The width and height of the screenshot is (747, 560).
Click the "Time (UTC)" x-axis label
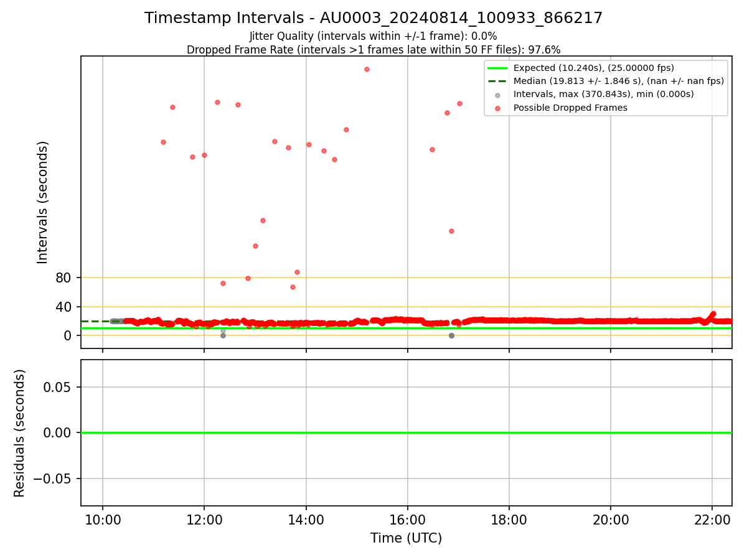tap(406, 538)
